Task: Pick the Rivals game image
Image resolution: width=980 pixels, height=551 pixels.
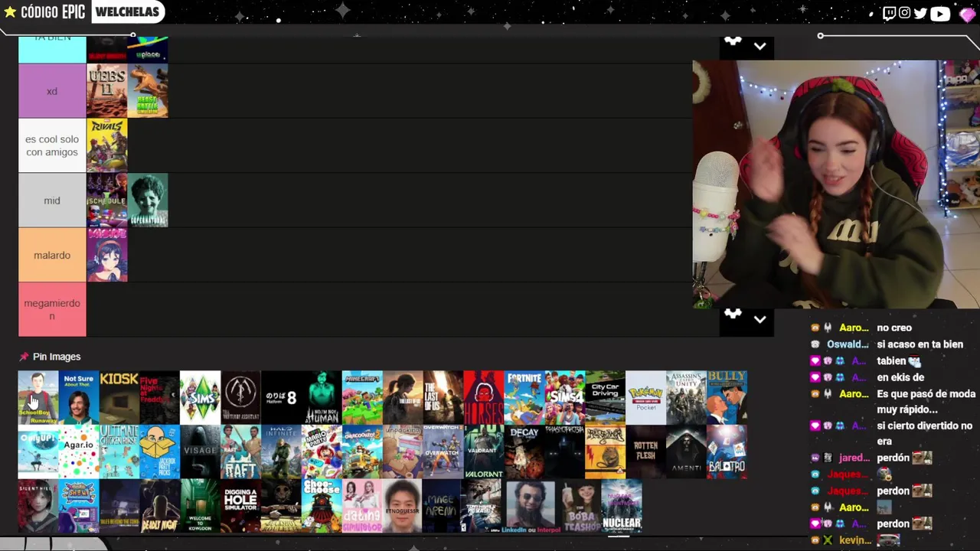Action: (107, 145)
